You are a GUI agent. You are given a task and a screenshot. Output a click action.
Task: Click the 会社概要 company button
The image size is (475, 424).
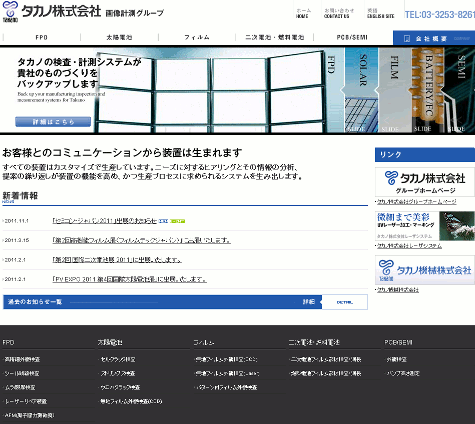[434, 38]
